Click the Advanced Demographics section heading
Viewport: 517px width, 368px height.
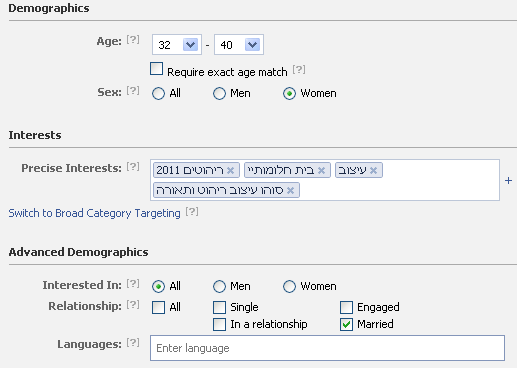[78, 252]
